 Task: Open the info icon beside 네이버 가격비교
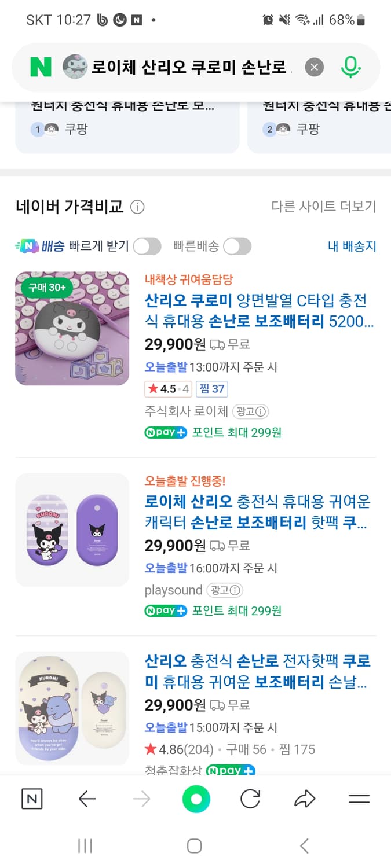pyautogui.click(x=138, y=207)
